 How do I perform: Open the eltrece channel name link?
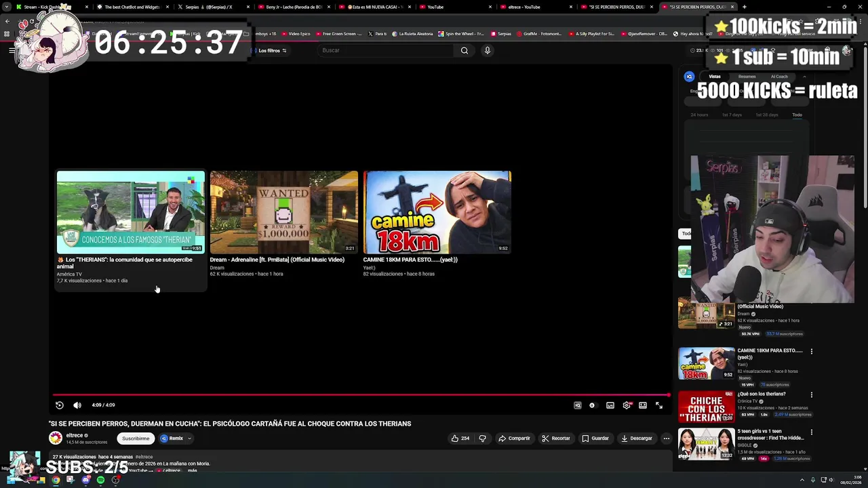[75, 435]
